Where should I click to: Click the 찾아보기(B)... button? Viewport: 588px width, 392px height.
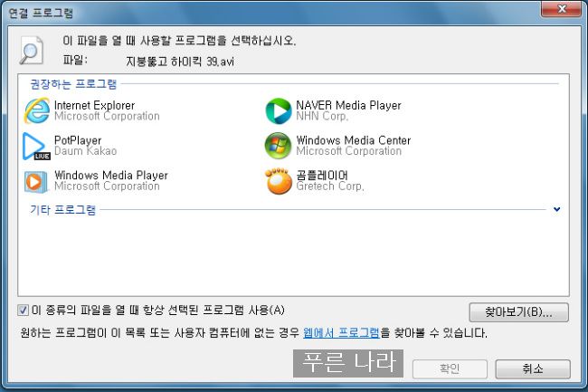pos(518,312)
